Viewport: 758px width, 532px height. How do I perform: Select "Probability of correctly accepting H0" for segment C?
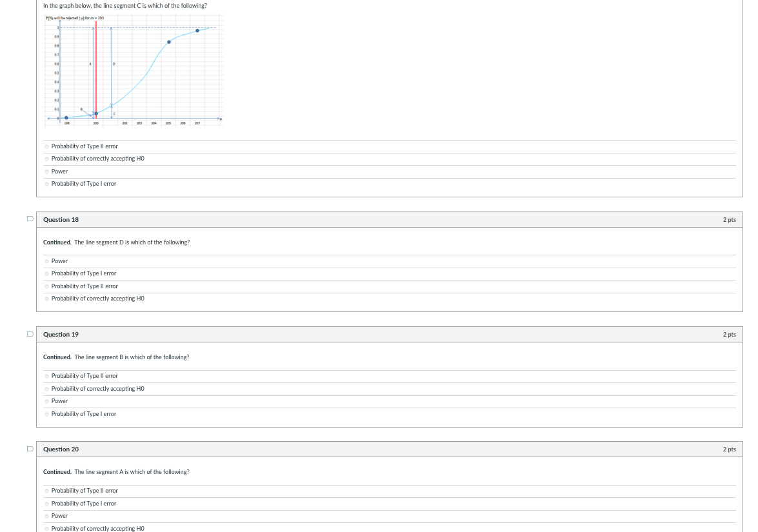[46, 159]
